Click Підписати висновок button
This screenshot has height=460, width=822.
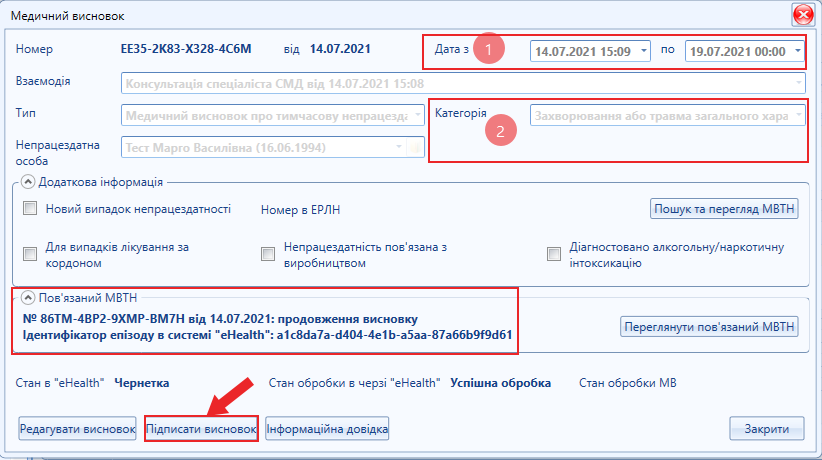pyautogui.click(x=201, y=429)
